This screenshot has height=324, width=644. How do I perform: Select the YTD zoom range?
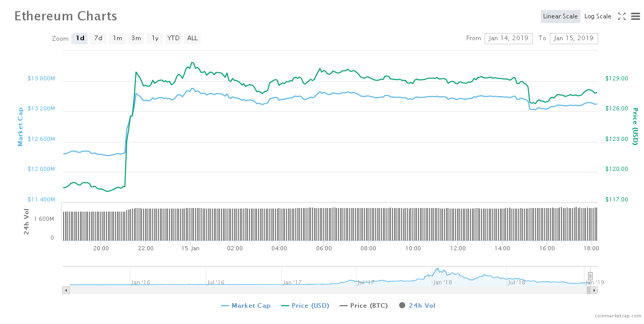pos(174,38)
